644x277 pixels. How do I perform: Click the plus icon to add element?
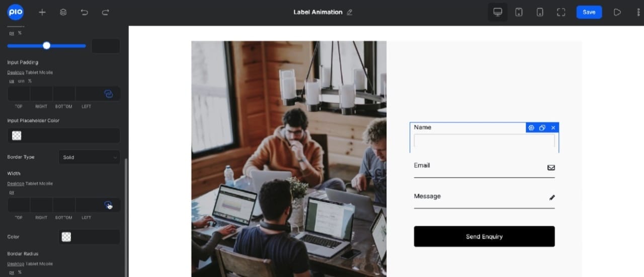click(42, 12)
